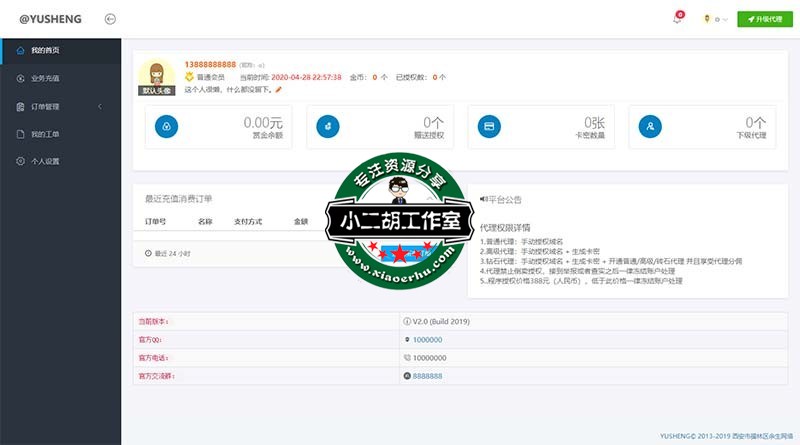Open 我的工单 in the sidebar
The width and height of the screenshot is (800, 445).
click(x=45, y=134)
